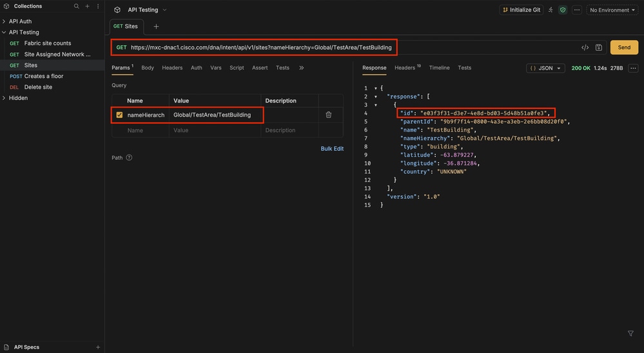The width and height of the screenshot is (644, 353).
Task: Open the Auth tab
Action: 197,68
